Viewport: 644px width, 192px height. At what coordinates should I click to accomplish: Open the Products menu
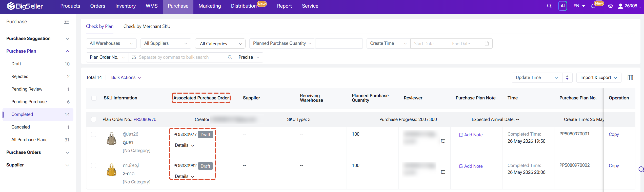point(70,6)
